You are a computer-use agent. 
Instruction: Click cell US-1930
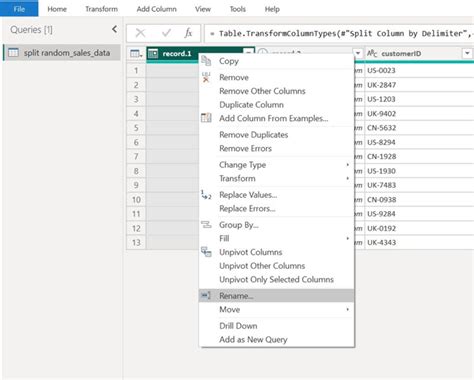click(x=419, y=171)
